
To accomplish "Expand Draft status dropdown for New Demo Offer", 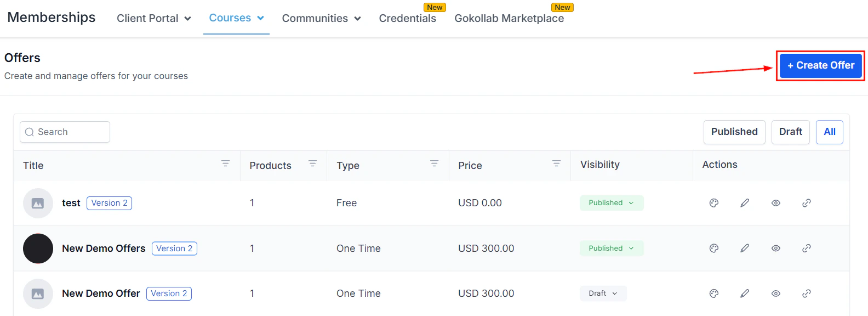I will coord(603,294).
